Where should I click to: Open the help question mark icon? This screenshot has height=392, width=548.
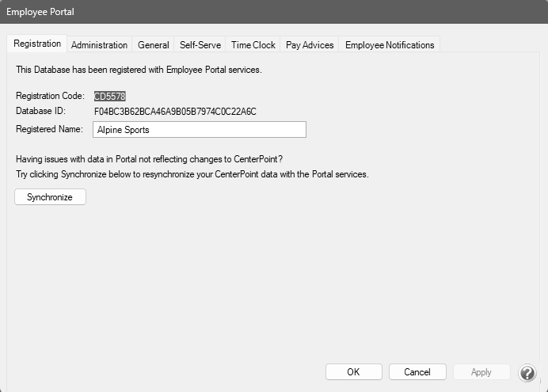click(x=527, y=372)
